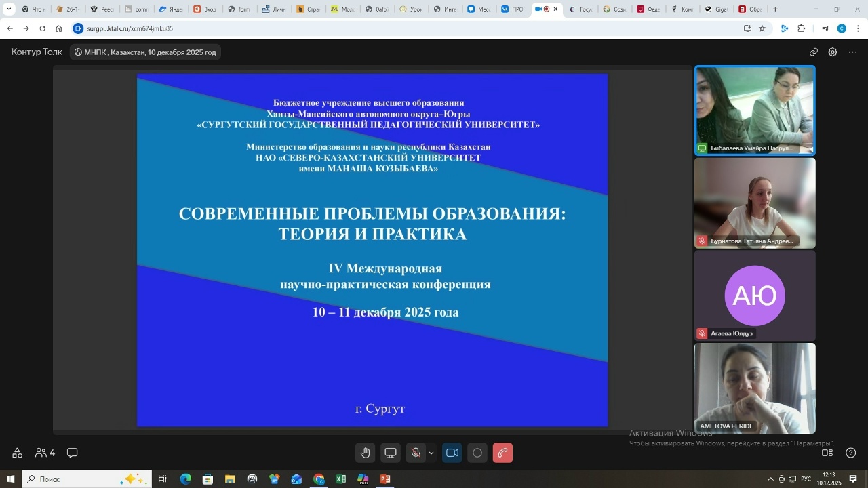Image resolution: width=868 pixels, height=488 pixels.
Task: Switch to the Урок browser tab
Action: click(x=412, y=9)
